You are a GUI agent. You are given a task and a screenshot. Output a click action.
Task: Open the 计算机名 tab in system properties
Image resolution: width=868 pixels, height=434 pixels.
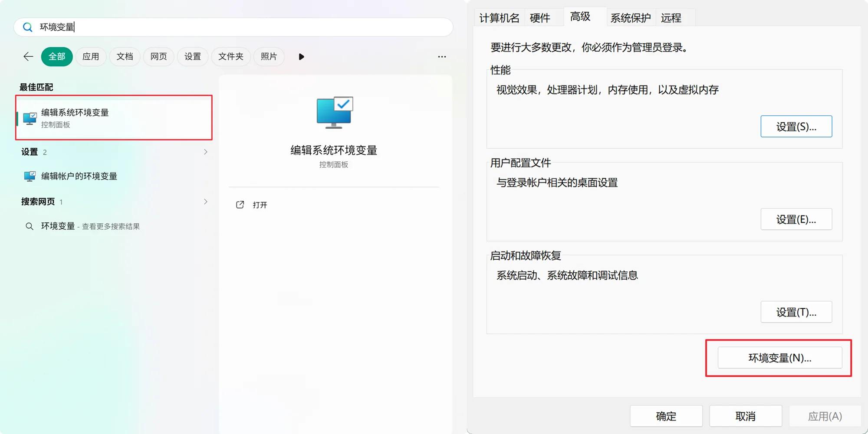[499, 18]
